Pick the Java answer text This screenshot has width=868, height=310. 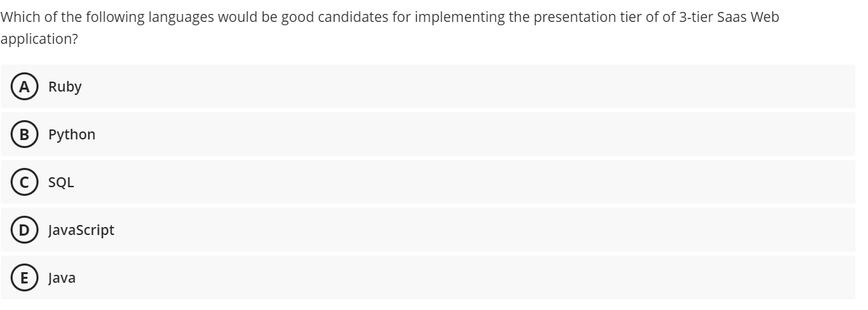(62, 278)
